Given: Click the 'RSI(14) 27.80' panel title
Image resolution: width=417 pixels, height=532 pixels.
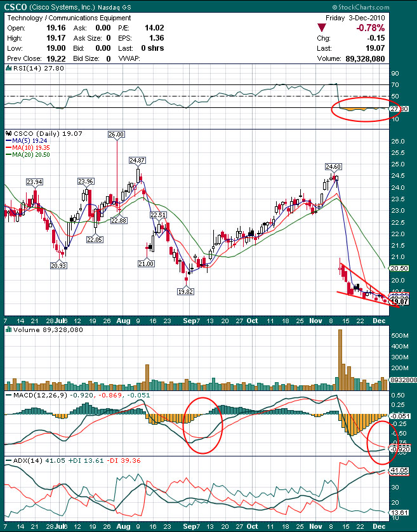Looking at the screenshot, I should coord(38,68).
